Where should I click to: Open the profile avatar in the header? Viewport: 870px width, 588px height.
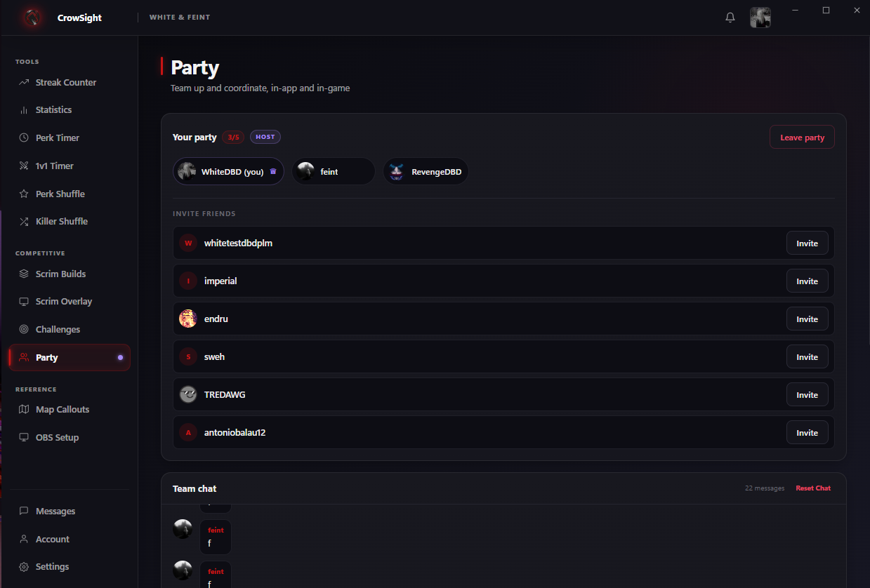760,18
